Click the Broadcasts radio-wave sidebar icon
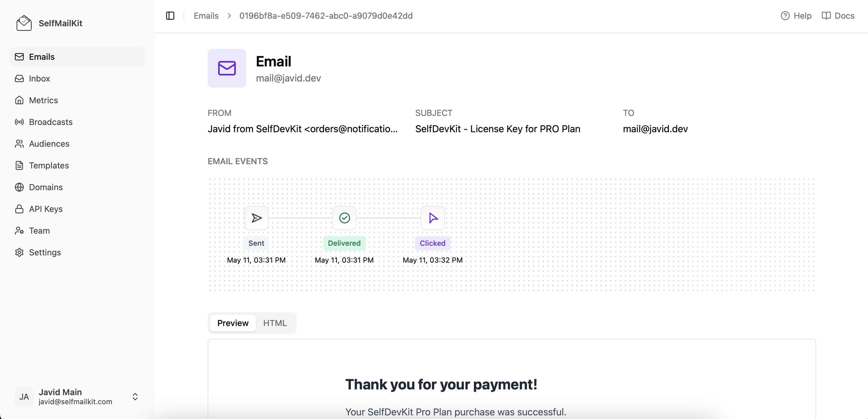 (x=19, y=122)
